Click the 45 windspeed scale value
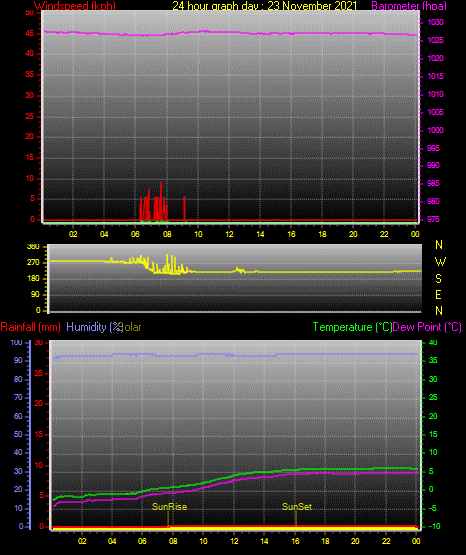The width and height of the screenshot is (466, 555). pyautogui.click(x=30, y=34)
